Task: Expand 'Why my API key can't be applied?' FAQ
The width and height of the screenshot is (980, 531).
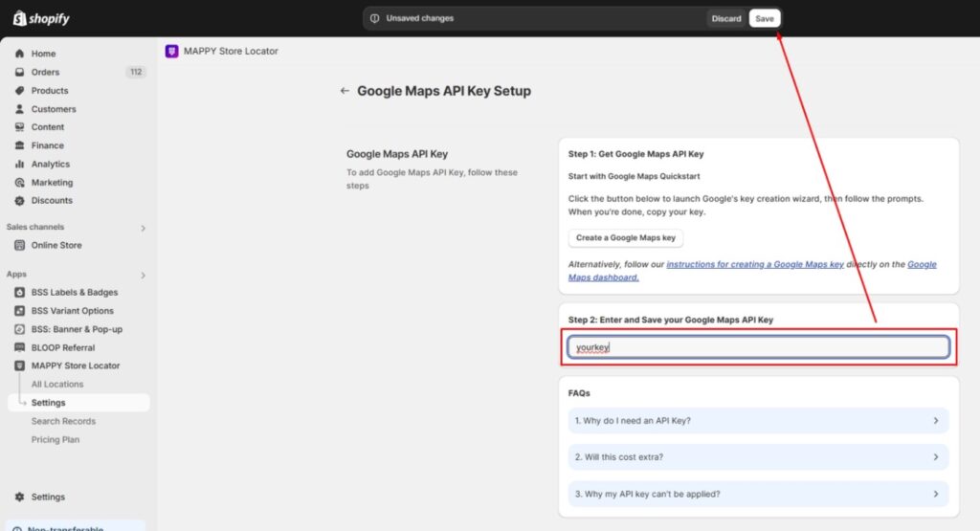Action: [758, 494]
